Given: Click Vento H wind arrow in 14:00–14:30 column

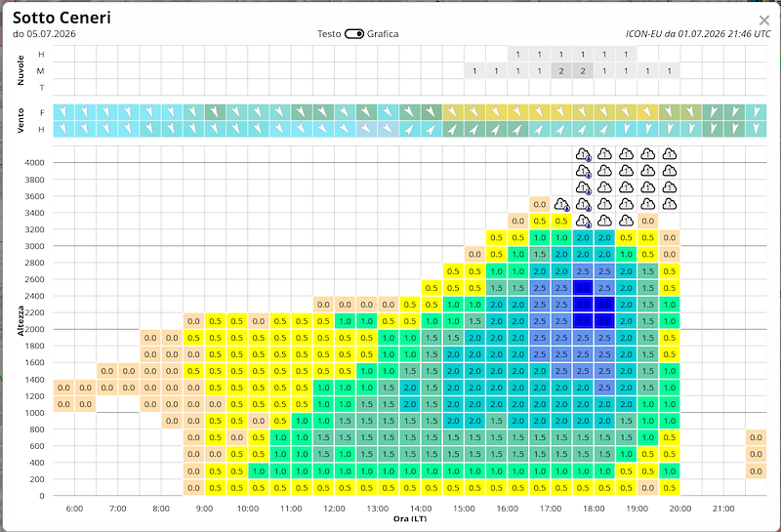Looking at the screenshot, I should (x=432, y=129).
